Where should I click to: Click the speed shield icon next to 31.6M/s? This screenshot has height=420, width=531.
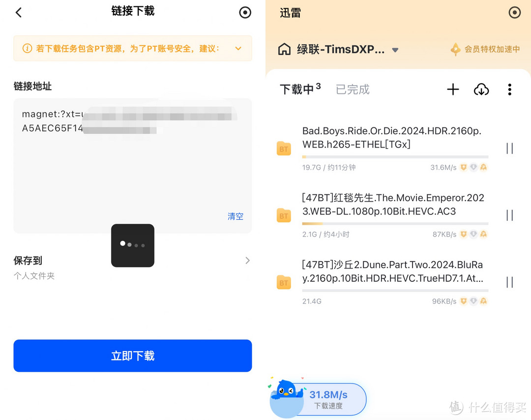(463, 167)
